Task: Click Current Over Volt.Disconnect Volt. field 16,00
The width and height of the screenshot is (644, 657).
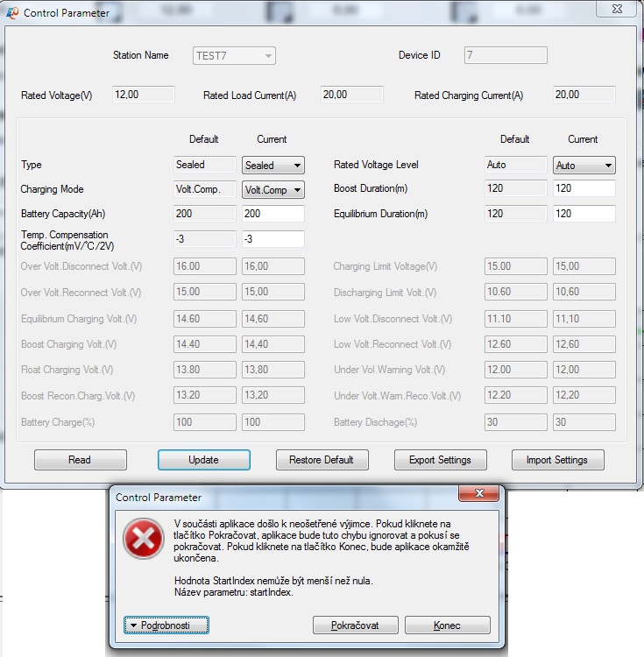Action: coord(273,266)
